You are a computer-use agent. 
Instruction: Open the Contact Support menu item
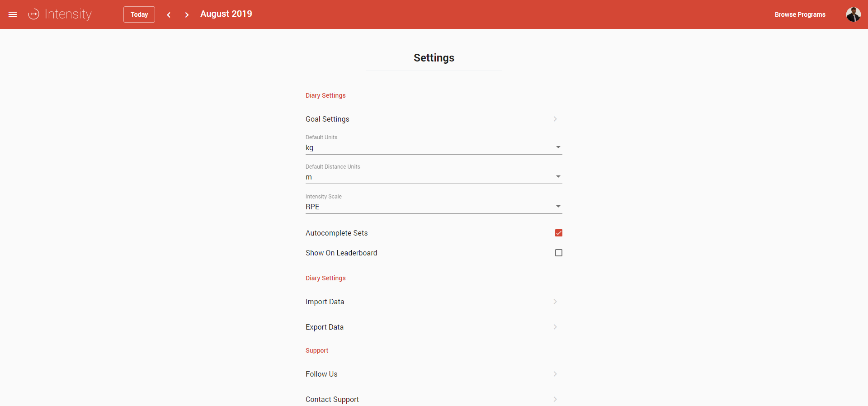pos(332,399)
